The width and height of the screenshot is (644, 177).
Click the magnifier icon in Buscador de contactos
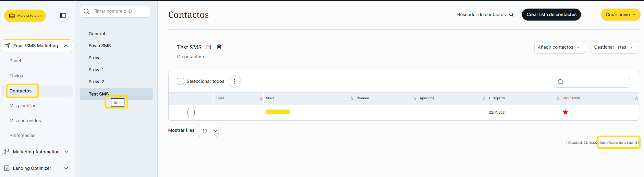click(x=511, y=15)
